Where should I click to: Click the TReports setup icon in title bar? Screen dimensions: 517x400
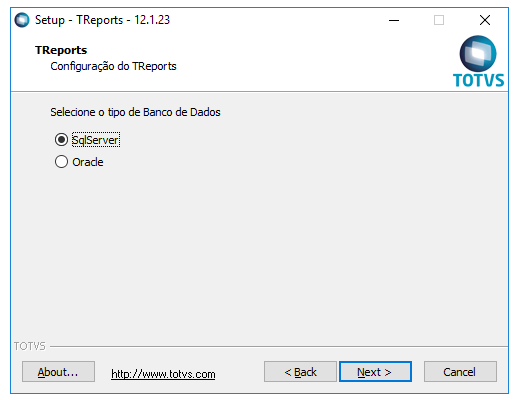click(x=22, y=20)
